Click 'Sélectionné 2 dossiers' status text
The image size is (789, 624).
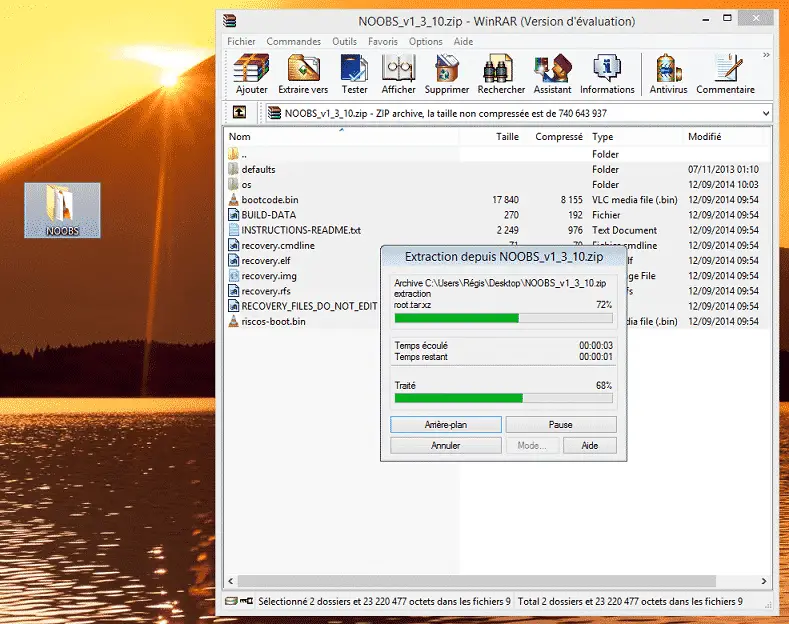click(x=384, y=601)
